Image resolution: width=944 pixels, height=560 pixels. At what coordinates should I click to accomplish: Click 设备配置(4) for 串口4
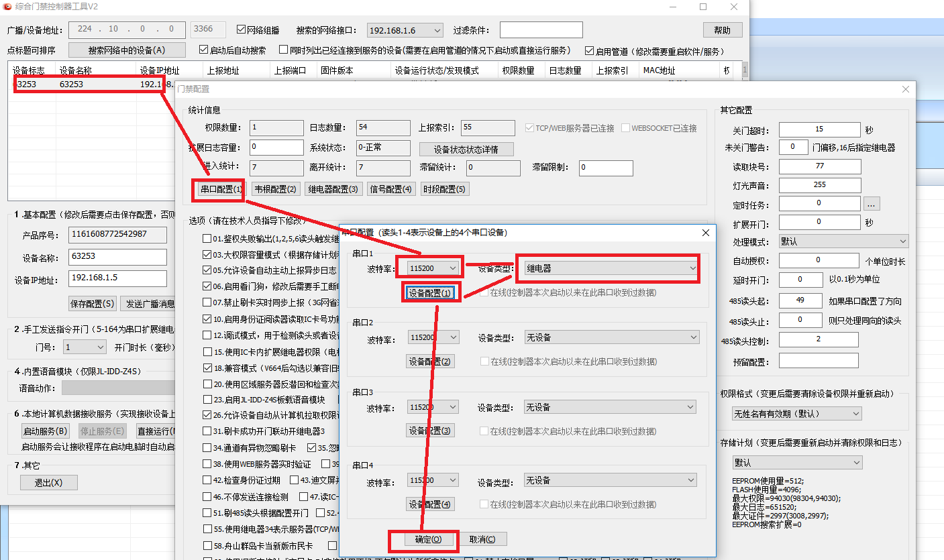(431, 504)
